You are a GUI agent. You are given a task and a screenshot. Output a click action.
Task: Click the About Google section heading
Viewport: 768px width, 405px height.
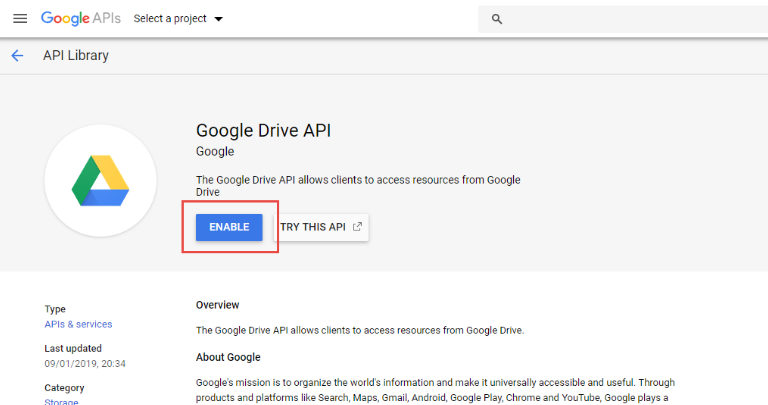[x=228, y=357]
